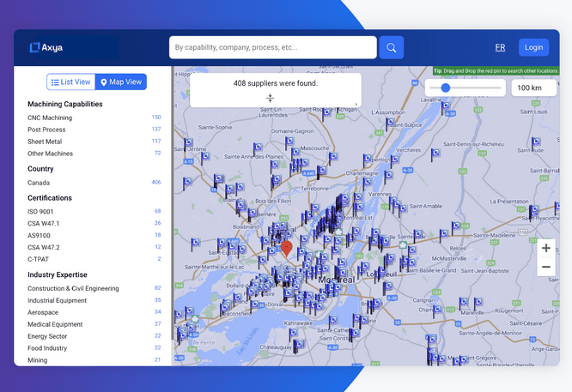Filter by Construction & Civil Engineering
This screenshot has width=572, height=392.
coord(94,288)
